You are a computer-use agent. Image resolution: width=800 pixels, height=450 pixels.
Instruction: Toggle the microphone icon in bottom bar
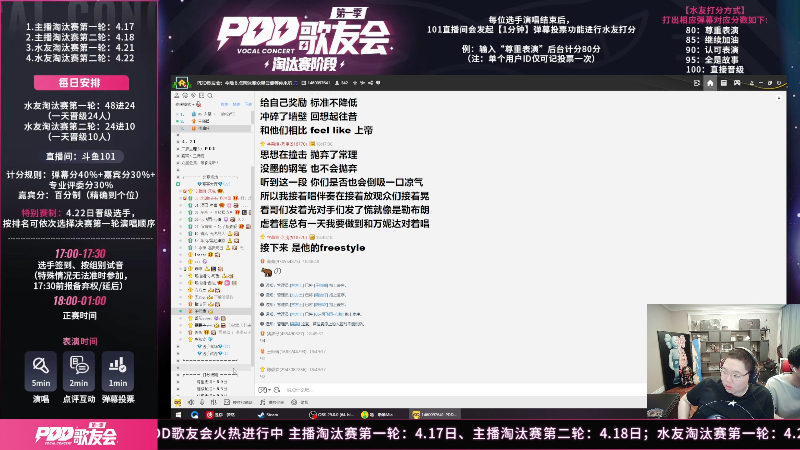[202, 402]
